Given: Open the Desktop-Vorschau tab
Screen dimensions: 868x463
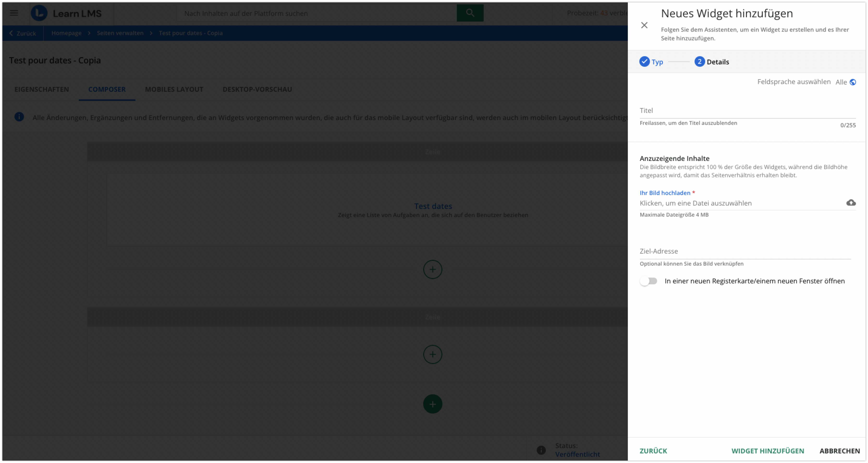Looking at the screenshot, I should click(x=257, y=89).
